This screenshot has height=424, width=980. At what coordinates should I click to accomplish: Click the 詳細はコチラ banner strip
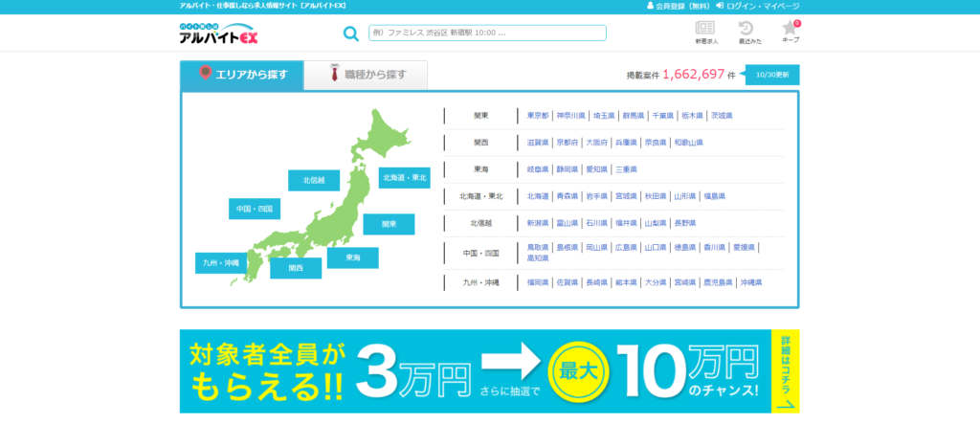click(x=786, y=371)
